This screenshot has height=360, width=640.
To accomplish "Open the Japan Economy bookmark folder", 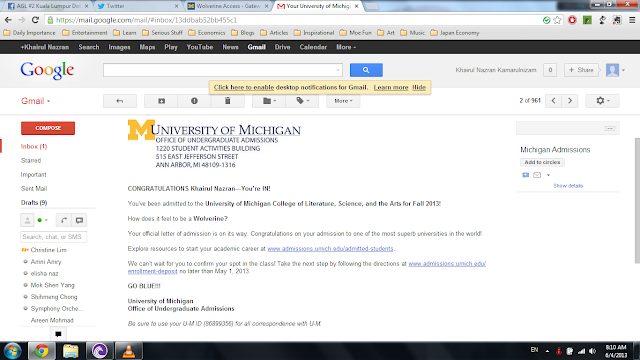I will (455, 33).
